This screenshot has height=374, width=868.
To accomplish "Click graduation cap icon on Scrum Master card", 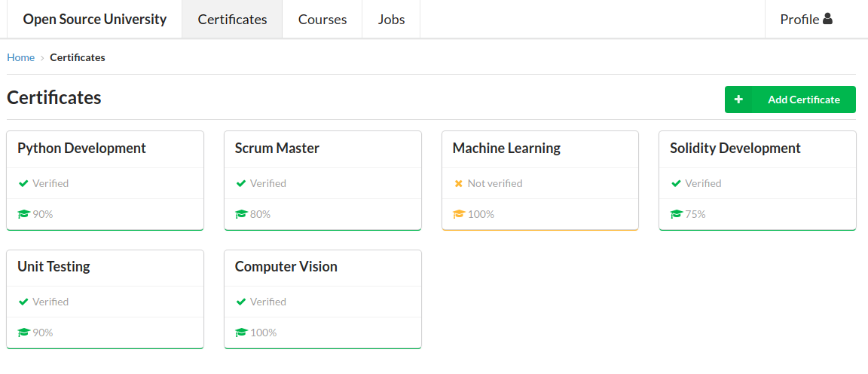I will pos(241,214).
